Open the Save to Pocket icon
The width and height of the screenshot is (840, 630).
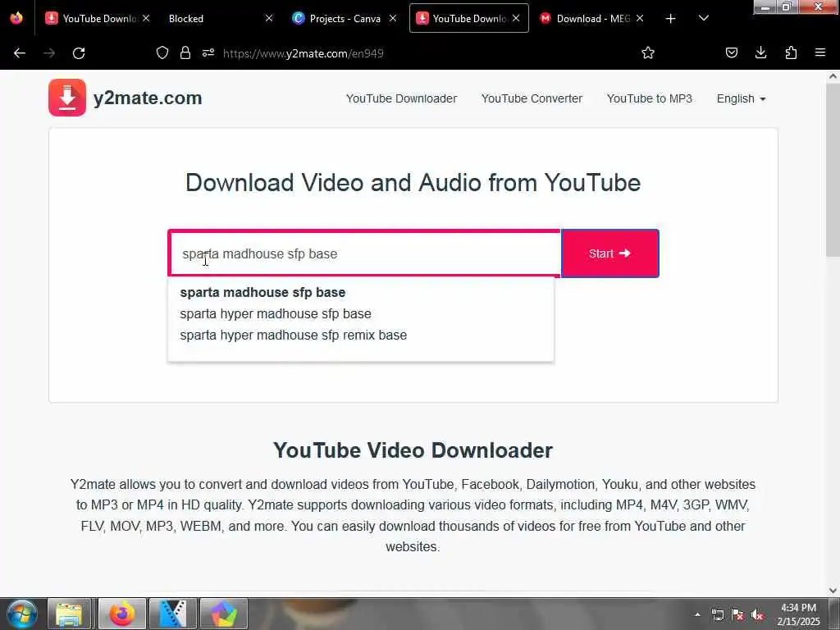coord(731,52)
